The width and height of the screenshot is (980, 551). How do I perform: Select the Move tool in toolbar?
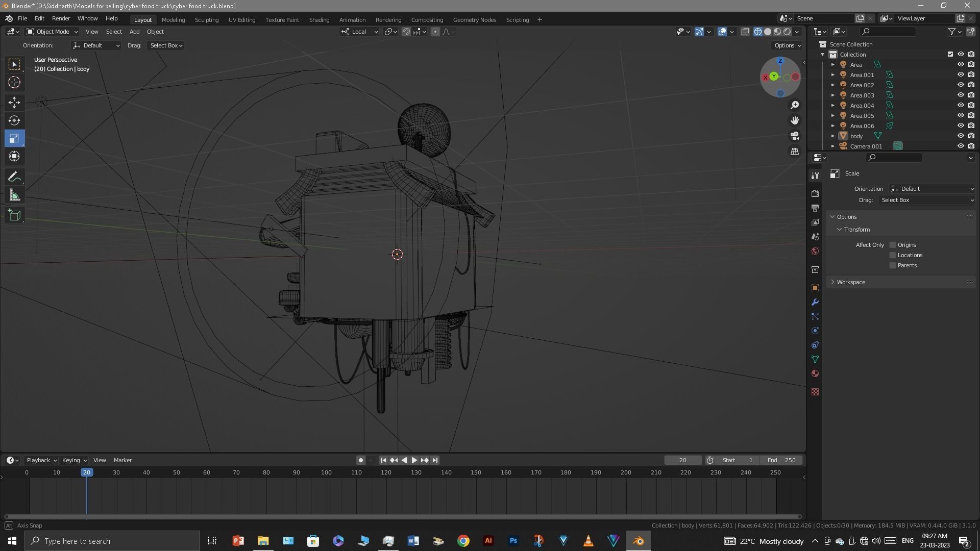point(14,103)
